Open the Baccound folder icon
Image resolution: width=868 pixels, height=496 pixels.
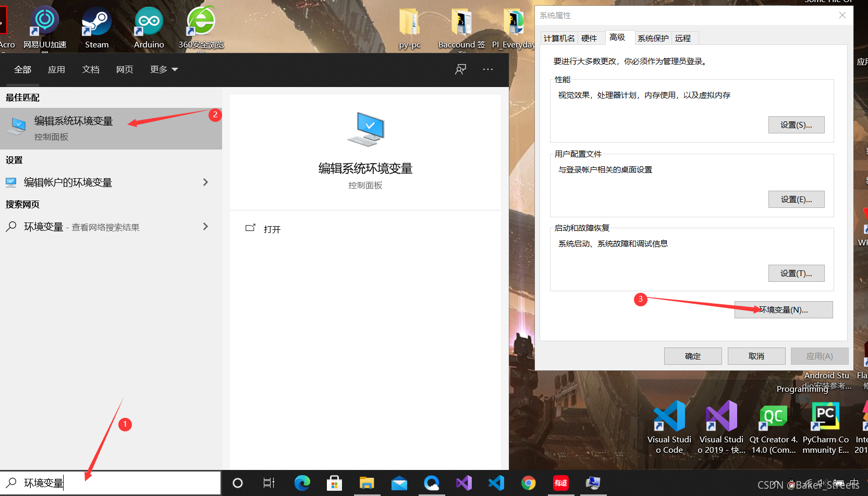point(462,29)
